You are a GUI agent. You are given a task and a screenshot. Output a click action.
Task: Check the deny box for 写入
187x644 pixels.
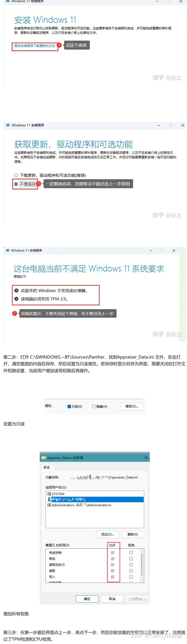(131, 577)
